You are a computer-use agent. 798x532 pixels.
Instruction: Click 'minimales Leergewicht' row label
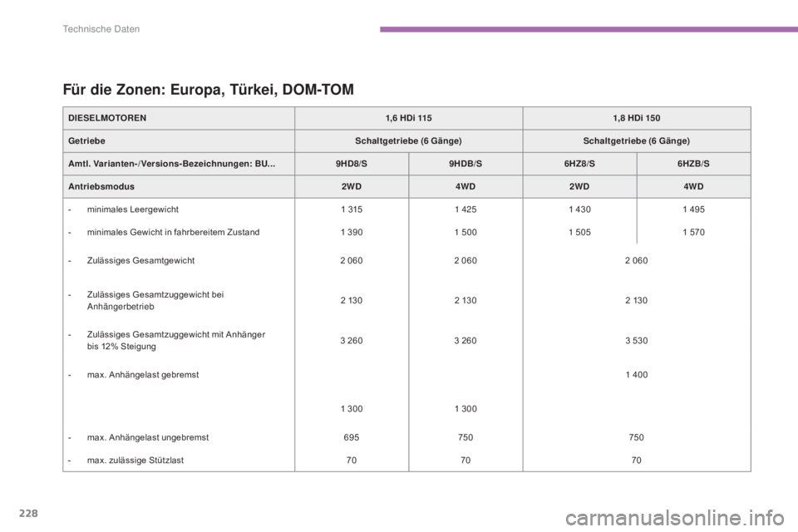[133, 209]
